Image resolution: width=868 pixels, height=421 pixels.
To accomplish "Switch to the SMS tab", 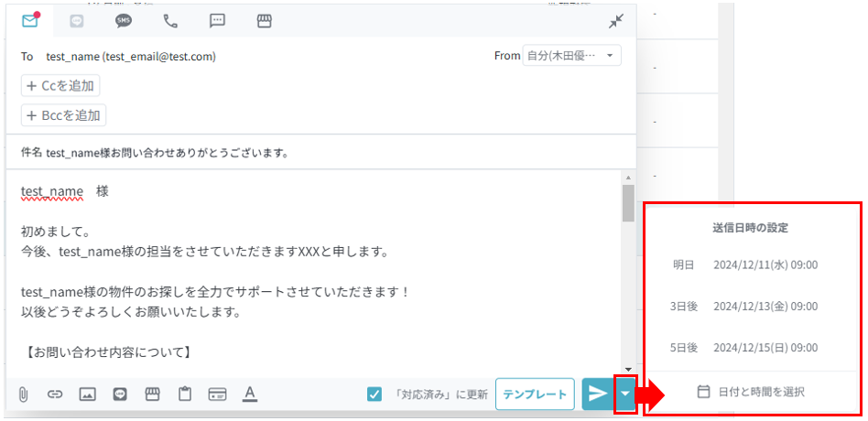I will point(124,21).
